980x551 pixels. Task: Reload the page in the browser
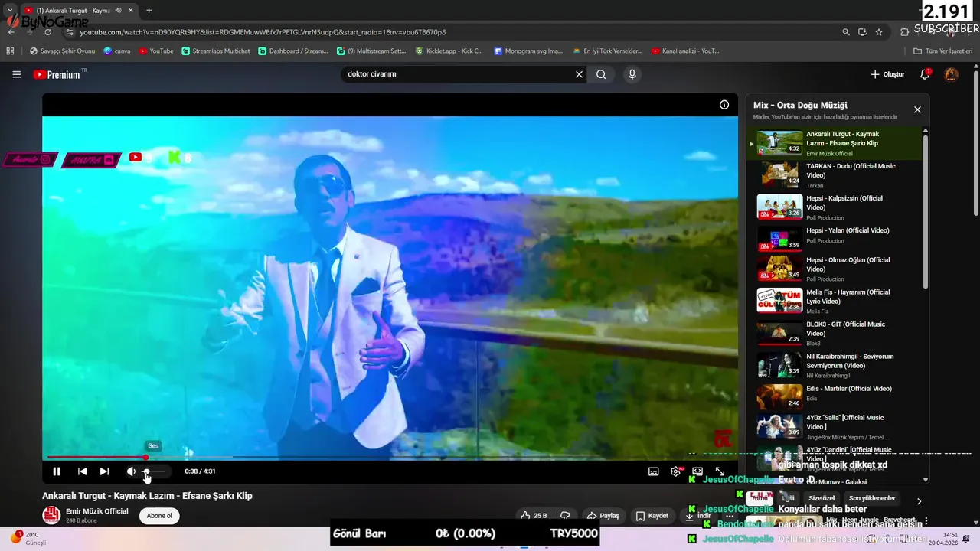pos(47,32)
